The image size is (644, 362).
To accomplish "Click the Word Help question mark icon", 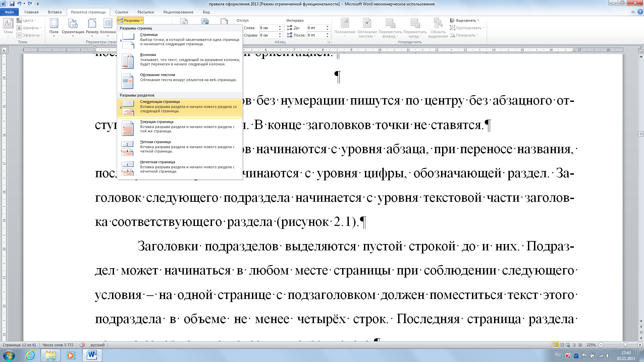I will [640, 12].
